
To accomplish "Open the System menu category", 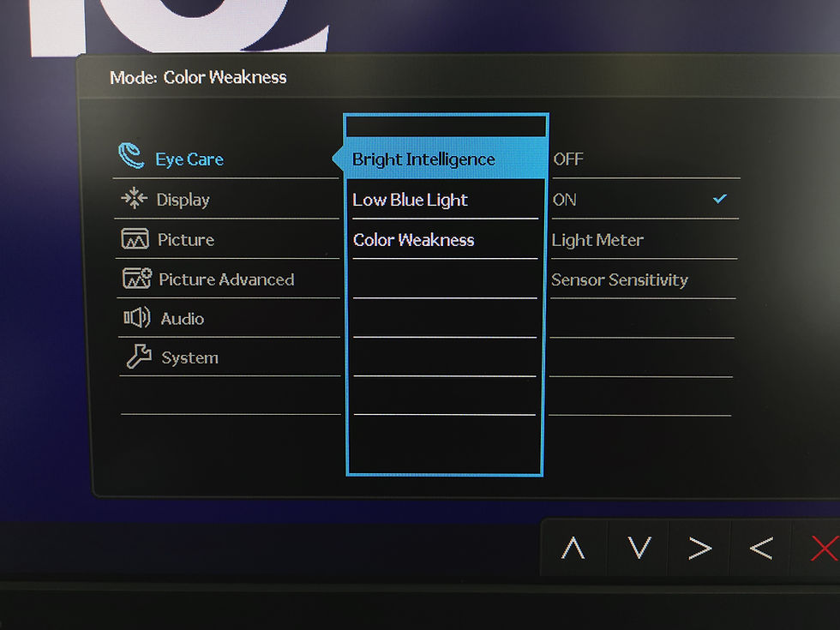I will [190, 358].
